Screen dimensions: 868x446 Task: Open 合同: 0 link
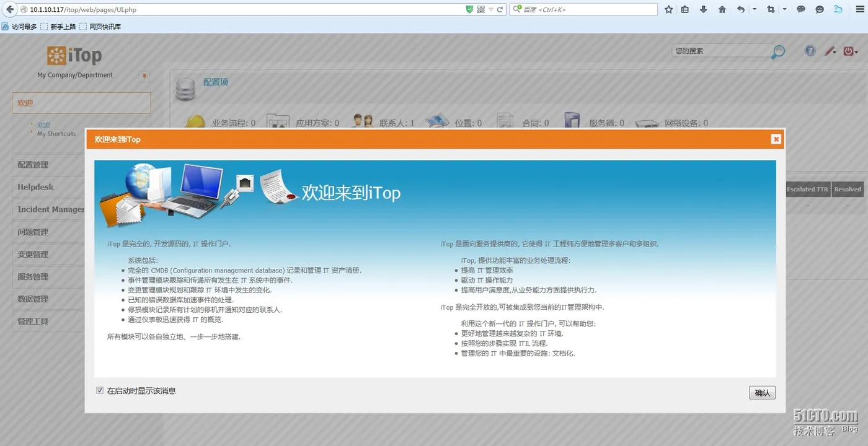pyautogui.click(x=535, y=123)
